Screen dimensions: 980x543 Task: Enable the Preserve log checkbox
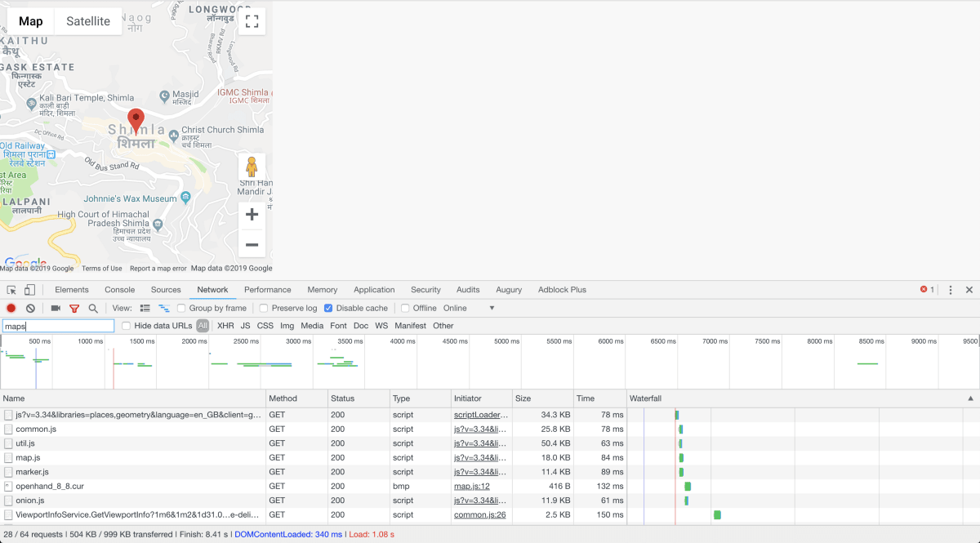[264, 308]
